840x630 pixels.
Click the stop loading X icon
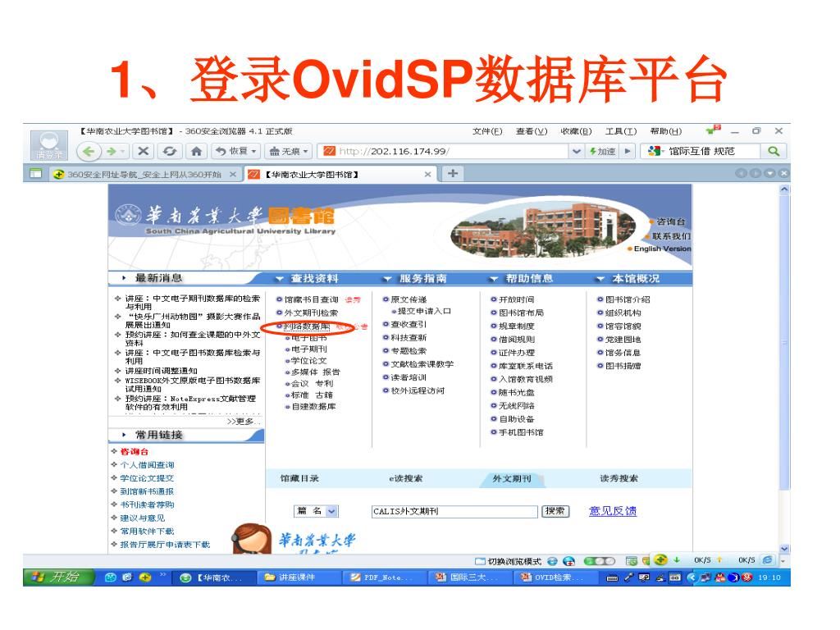[143, 152]
